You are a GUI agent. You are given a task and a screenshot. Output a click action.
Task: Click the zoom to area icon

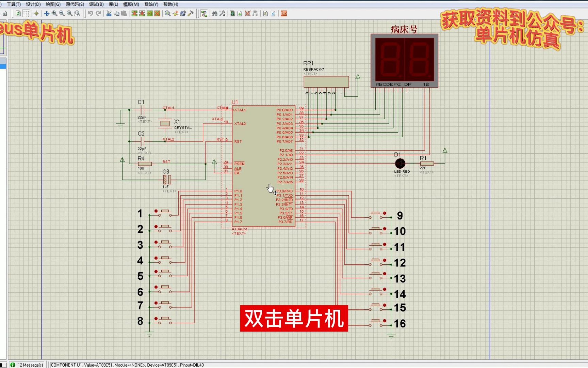[78, 13]
